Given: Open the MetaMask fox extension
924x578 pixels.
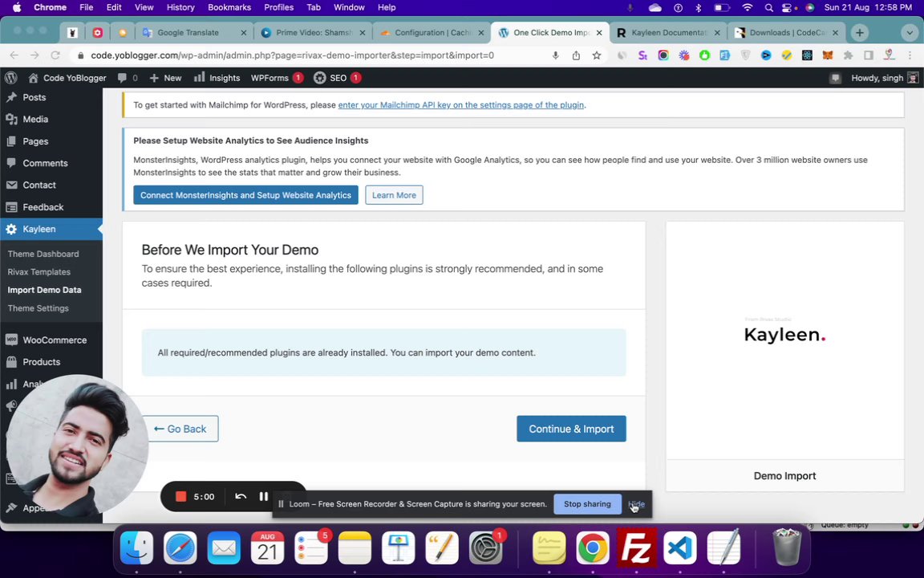Looking at the screenshot, I should (x=828, y=55).
